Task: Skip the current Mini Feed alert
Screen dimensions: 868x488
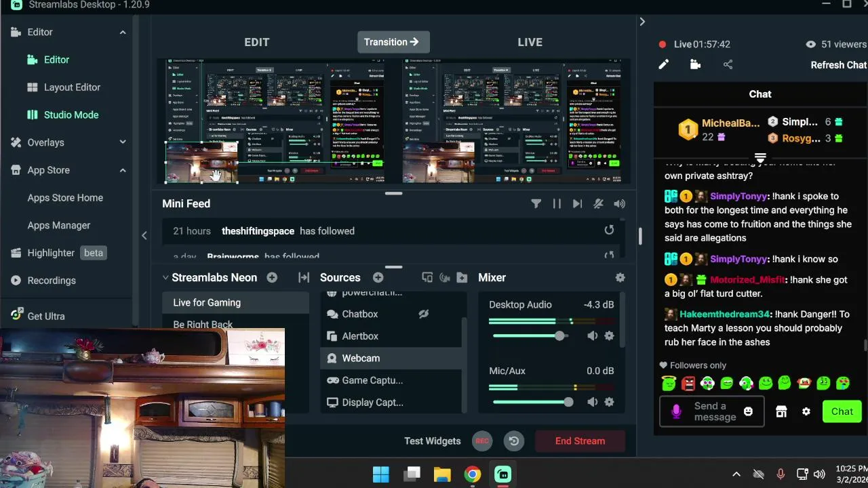Action: click(x=577, y=203)
